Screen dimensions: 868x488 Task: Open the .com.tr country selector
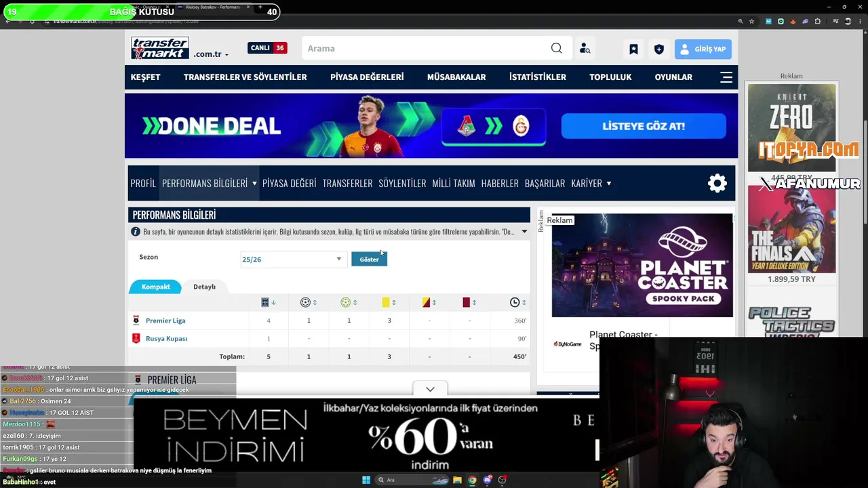pyautogui.click(x=211, y=54)
